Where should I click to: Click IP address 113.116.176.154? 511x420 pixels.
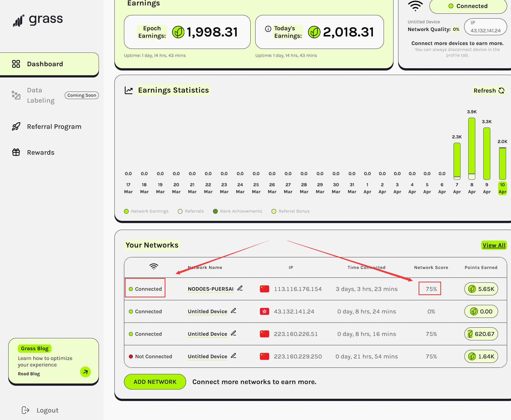tap(298, 289)
